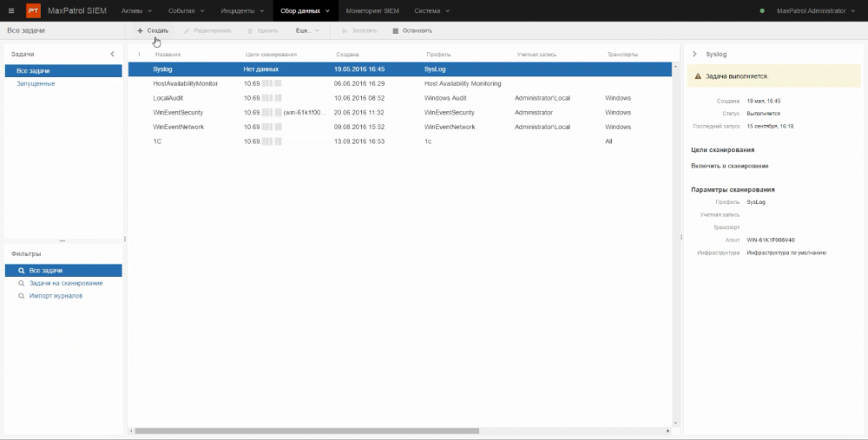This screenshot has width=868, height=440.
Task: Sort by Учетная запись column header
Action: (x=536, y=54)
